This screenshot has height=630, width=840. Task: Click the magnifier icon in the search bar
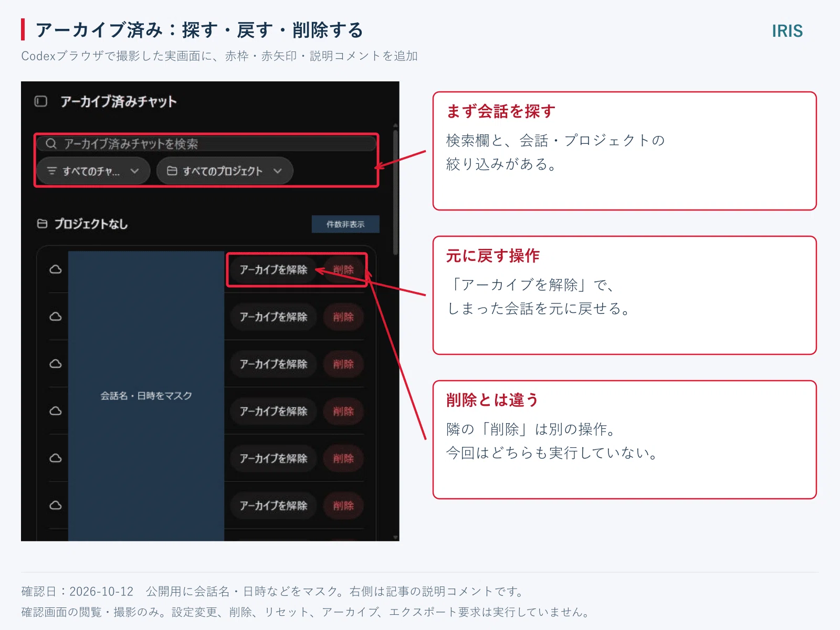51,143
